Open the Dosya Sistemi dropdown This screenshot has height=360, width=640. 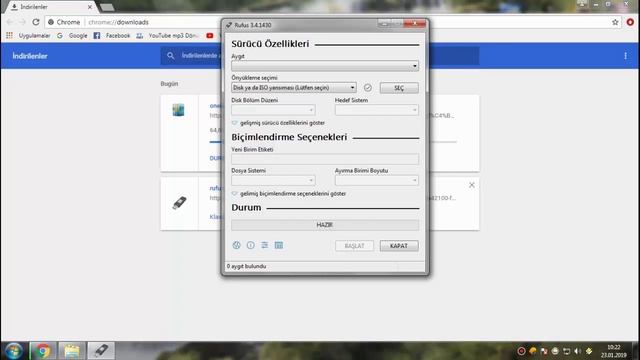pos(273,180)
